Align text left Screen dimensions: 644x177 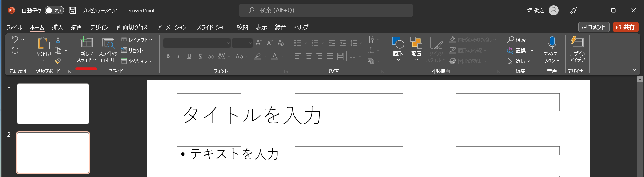point(298,56)
